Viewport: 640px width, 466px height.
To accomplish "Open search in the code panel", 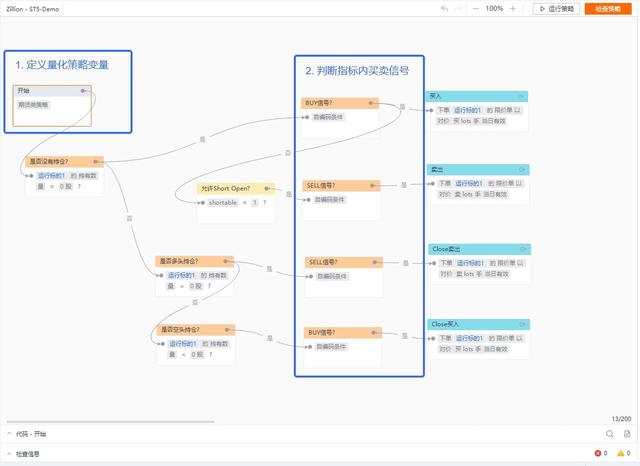I will coord(609,434).
